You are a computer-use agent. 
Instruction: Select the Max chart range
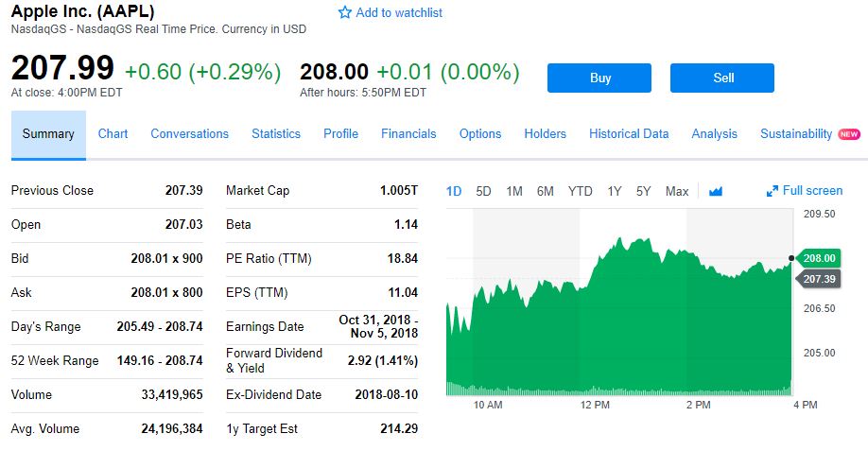pos(677,191)
